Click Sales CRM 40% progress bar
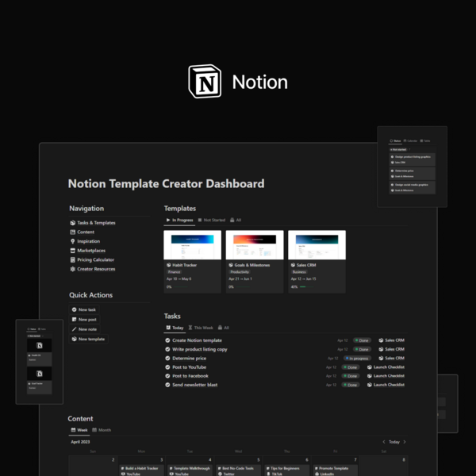 306,287
